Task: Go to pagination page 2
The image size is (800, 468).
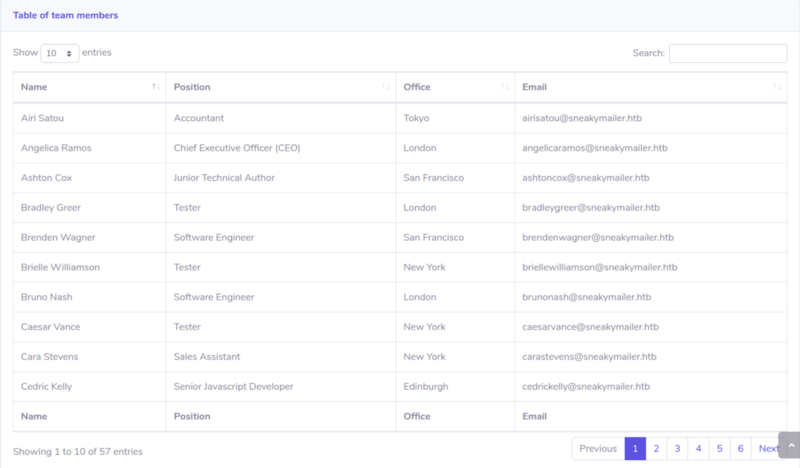Action: click(656, 449)
